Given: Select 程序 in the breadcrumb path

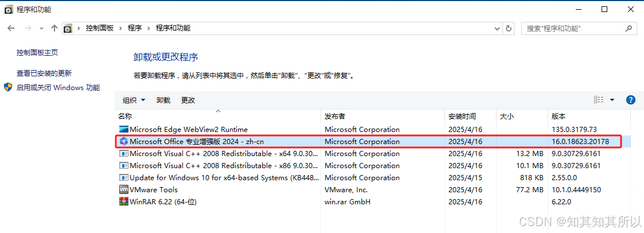Looking at the screenshot, I should pyautogui.click(x=135, y=28).
